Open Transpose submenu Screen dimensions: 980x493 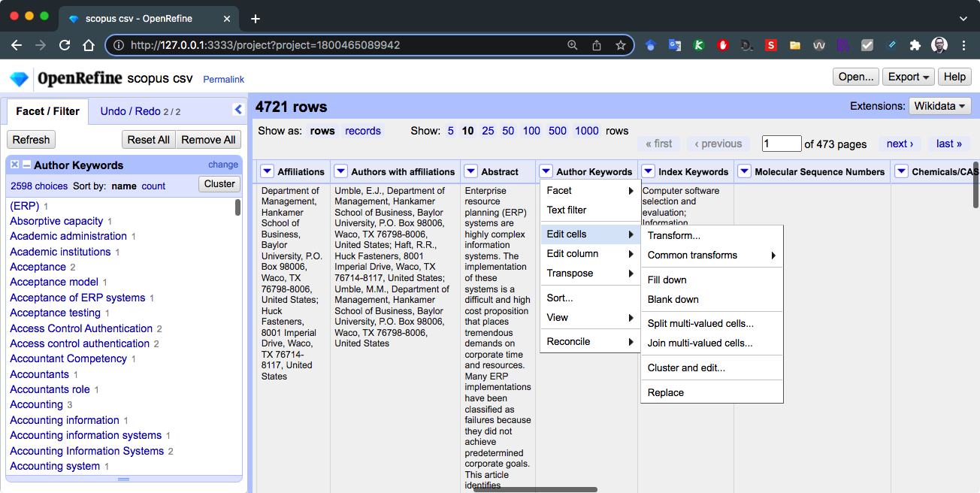point(590,273)
